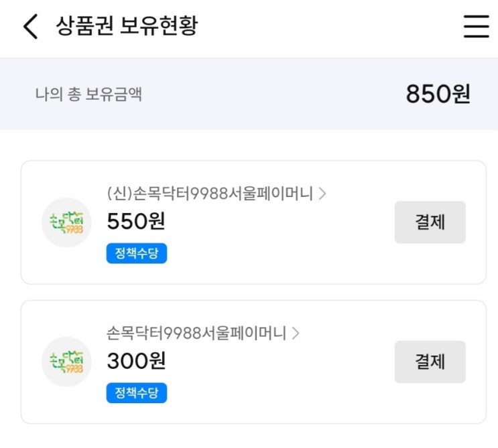Open the 손목닥터9988서울페이머니 title on the 300원 voucher
498x448 pixels.
(196, 333)
